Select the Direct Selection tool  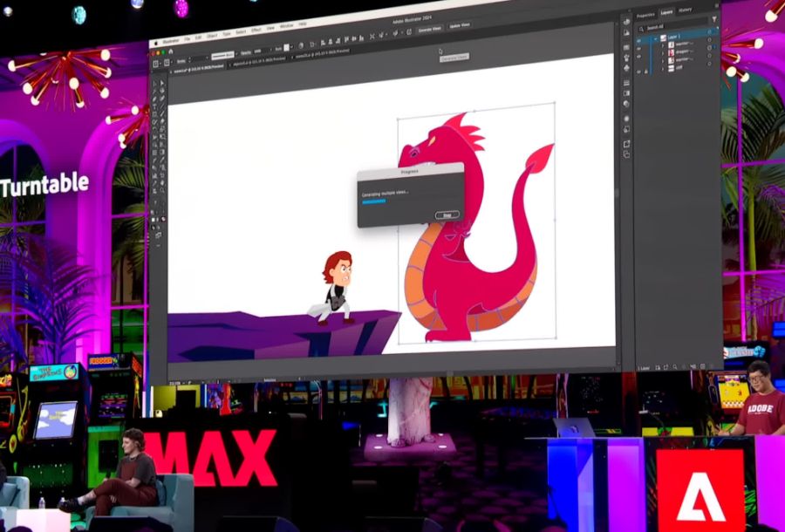(x=162, y=83)
